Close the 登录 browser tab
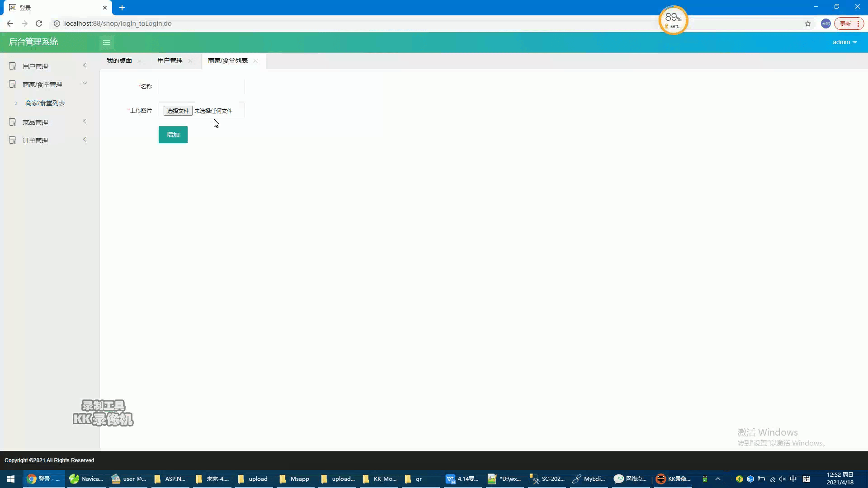The height and width of the screenshot is (488, 868). coord(105,8)
